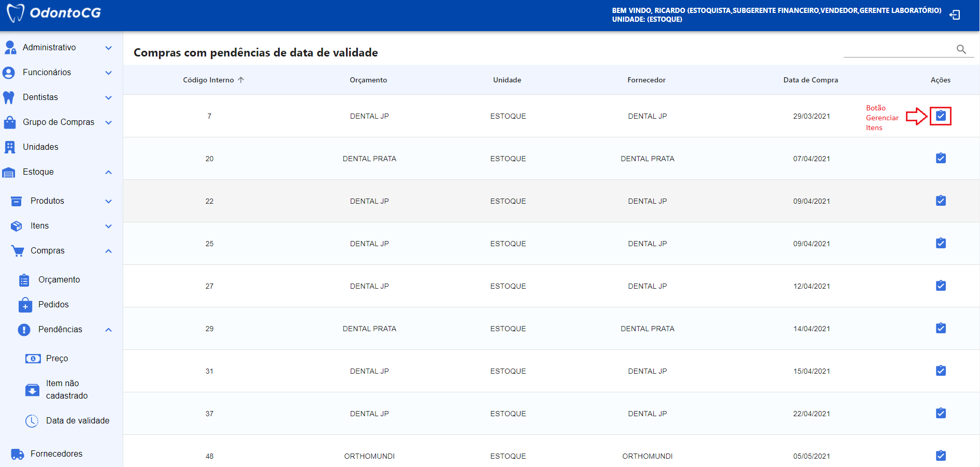Sort by Código Interno column header
980x467 pixels.
click(209, 80)
